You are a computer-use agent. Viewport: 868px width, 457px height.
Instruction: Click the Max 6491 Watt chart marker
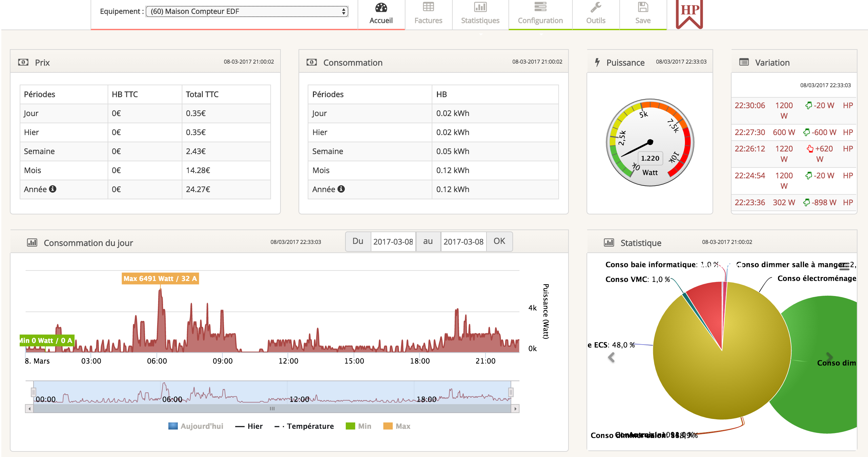click(x=160, y=279)
